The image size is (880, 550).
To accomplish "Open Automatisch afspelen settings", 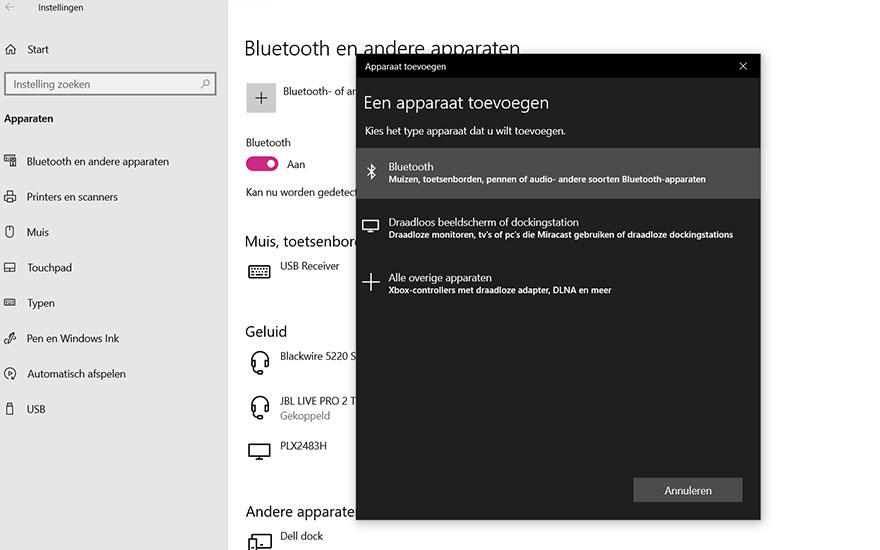I will (x=76, y=374).
